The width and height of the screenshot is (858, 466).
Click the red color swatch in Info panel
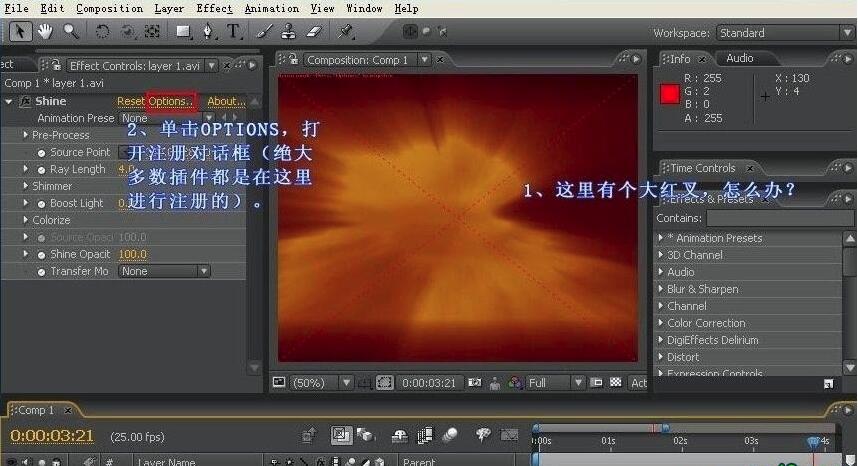pos(670,94)
